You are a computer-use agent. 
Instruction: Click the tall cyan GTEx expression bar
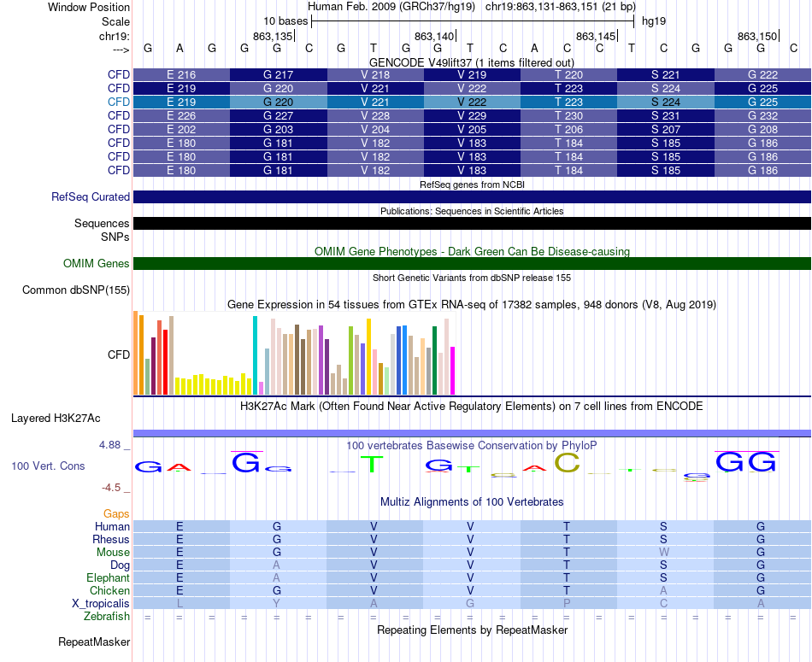(255, 355)
